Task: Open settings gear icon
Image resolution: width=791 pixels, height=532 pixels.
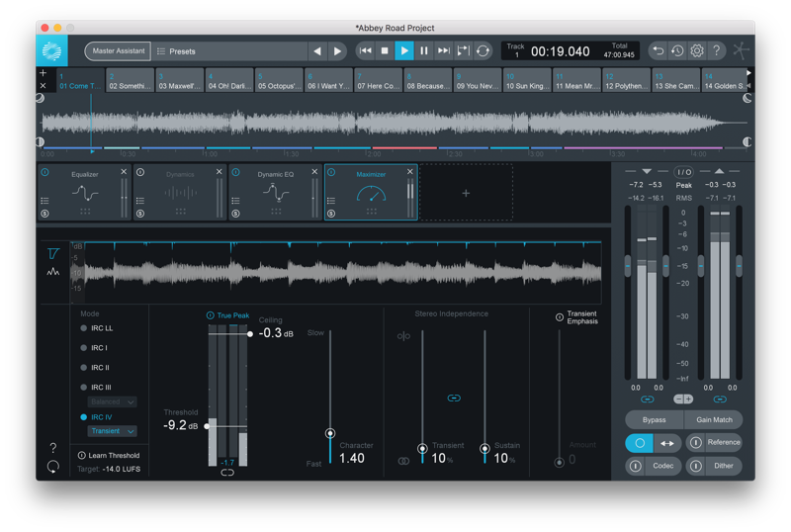Action: tap(697, 50)
